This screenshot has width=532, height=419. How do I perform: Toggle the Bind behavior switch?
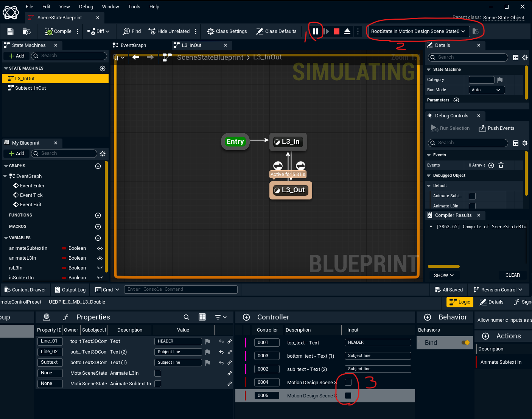tap(465, 343)
